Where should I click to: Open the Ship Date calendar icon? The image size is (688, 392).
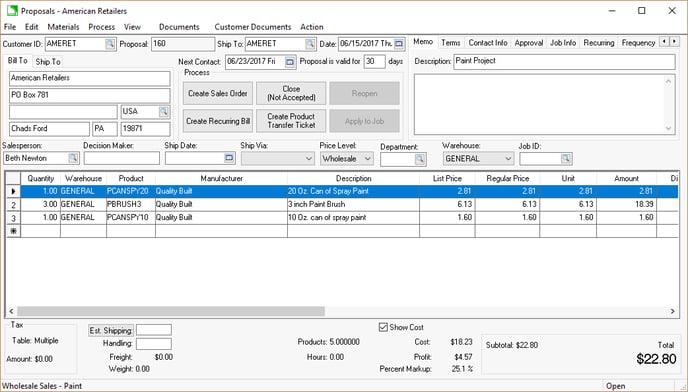point(229,158)
